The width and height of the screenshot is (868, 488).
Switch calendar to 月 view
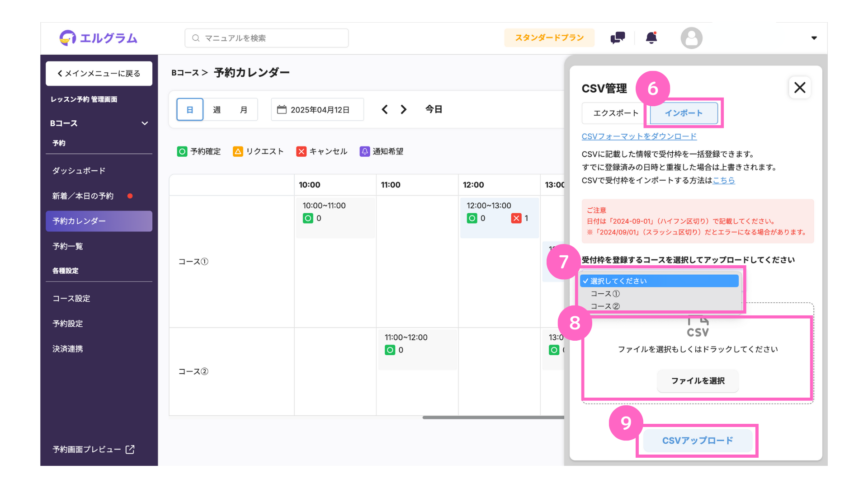(x=244, y=110)
